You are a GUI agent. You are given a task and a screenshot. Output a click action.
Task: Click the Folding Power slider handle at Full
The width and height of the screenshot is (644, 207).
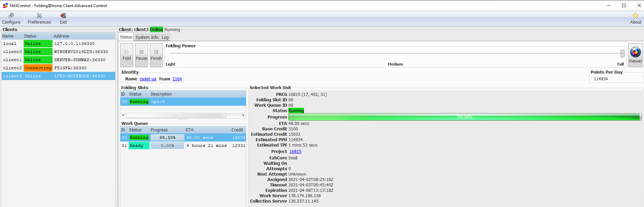(622, 53)
